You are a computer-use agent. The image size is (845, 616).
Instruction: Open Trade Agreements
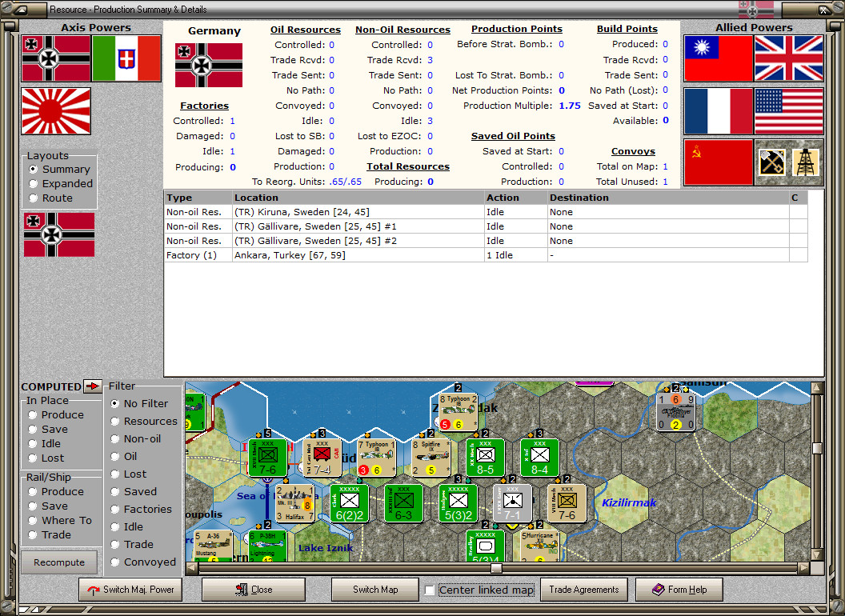(x=583, y=590)
